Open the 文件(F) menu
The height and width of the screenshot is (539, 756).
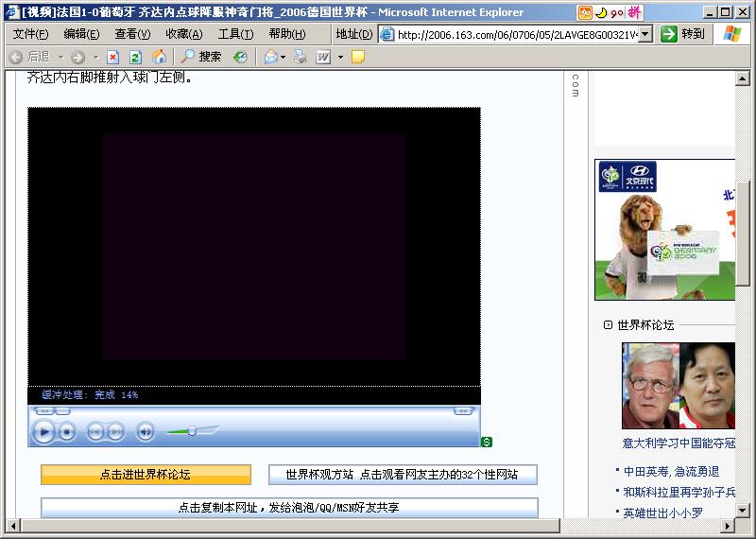30,34
